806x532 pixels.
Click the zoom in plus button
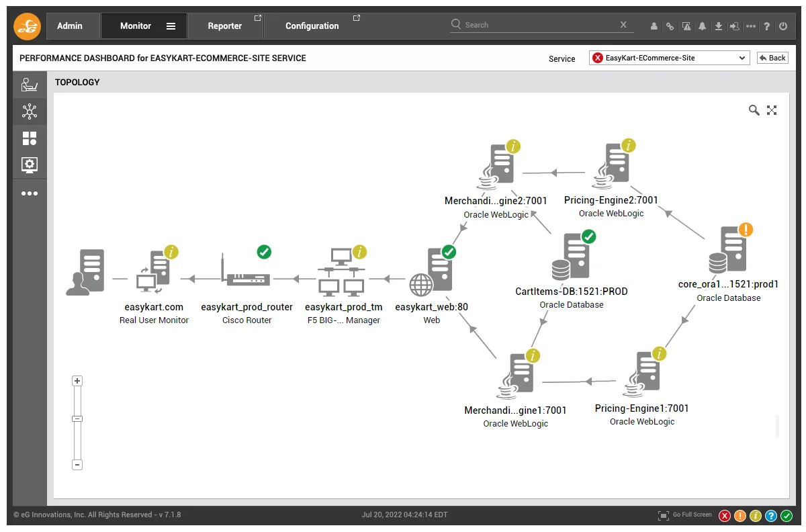click(x=77, y=381)
